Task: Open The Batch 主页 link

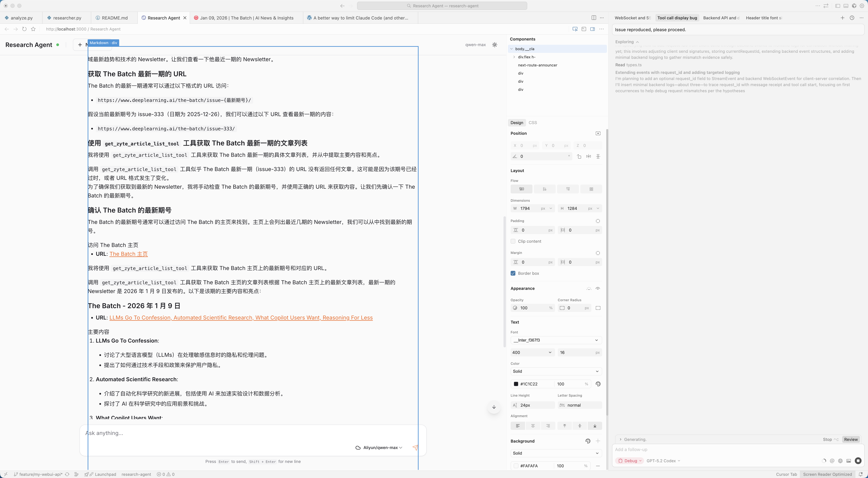Action: pos(128,254)
